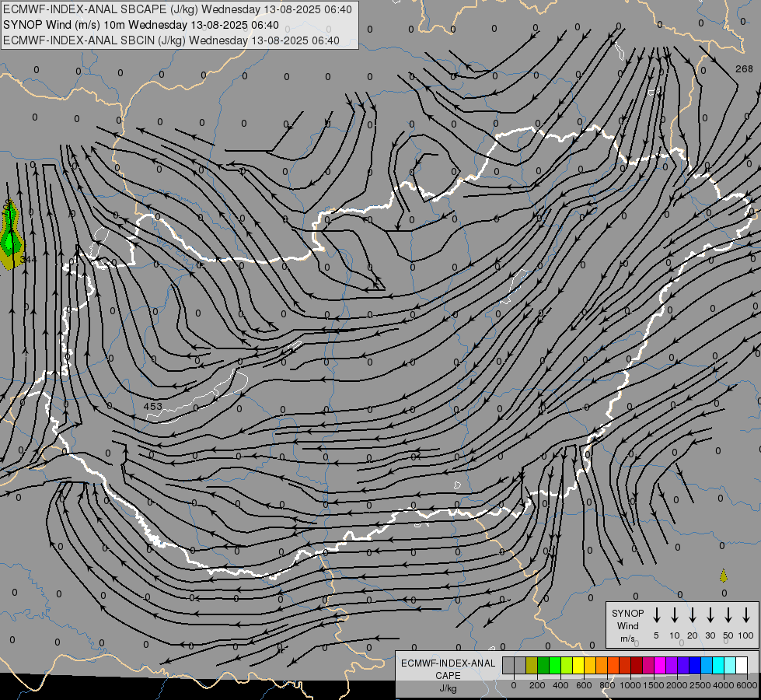Select the pure yellow CAPE legend swatch
The height and width of the screenshot is (700, 761).
coord(578,666)
